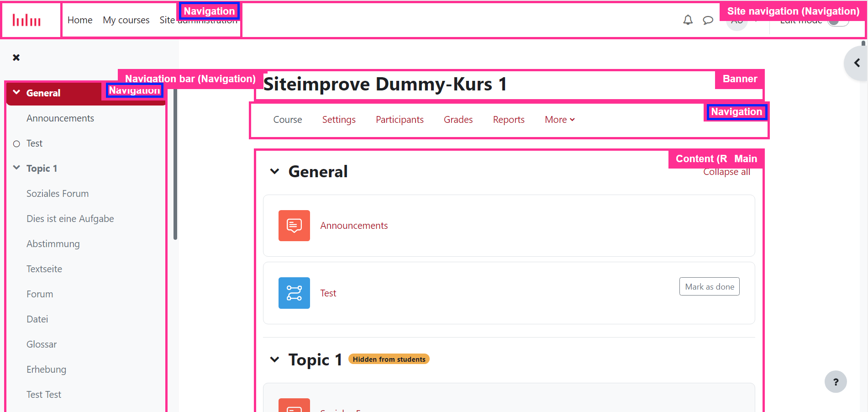Collapse the General section in course index

click(16, 92)
